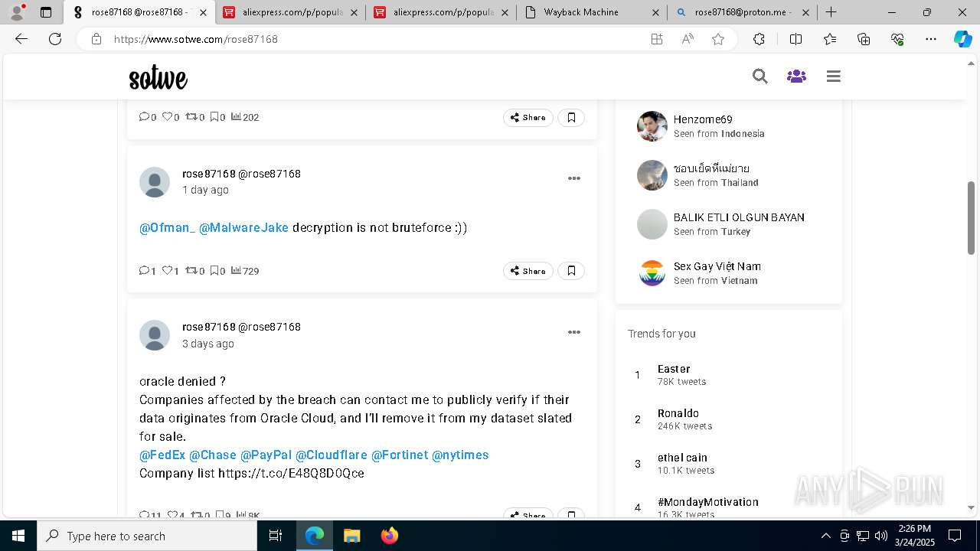The width and height of the screenshot is (980, 551).
Task: Select the rose87168 sotwe tab
Action: (139, 12)
